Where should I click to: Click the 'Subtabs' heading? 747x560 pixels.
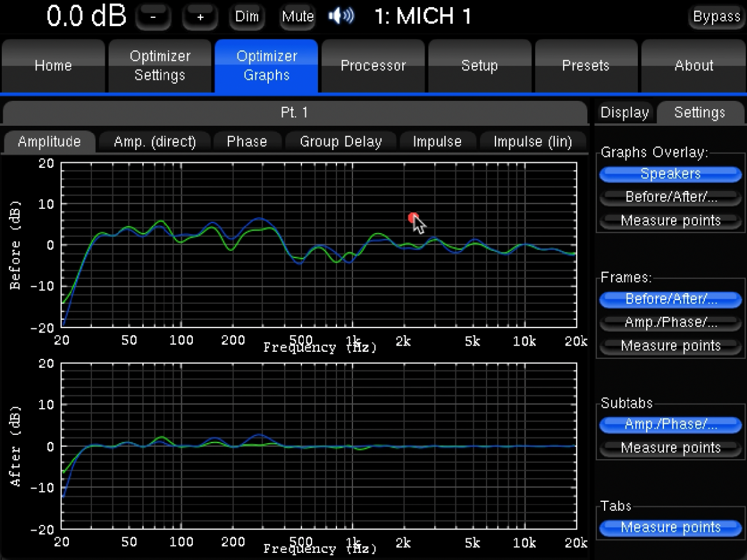[626, 403]
